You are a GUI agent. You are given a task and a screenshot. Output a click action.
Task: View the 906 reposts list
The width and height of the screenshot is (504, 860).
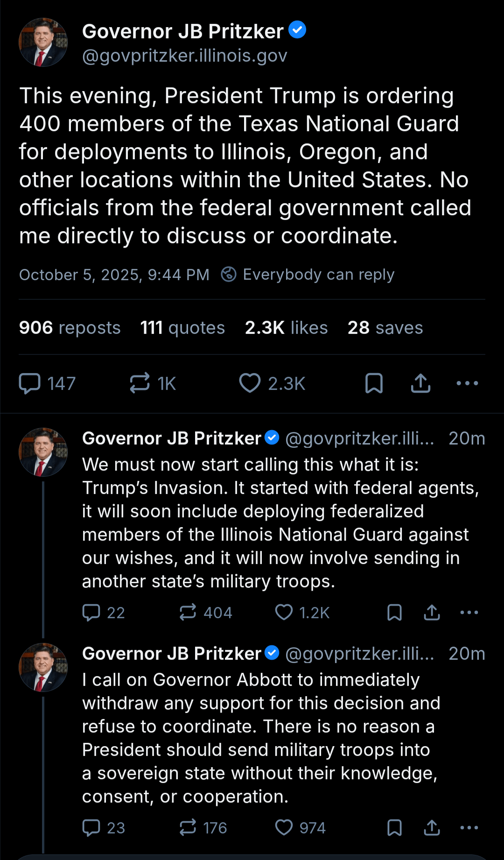point(70,328)
